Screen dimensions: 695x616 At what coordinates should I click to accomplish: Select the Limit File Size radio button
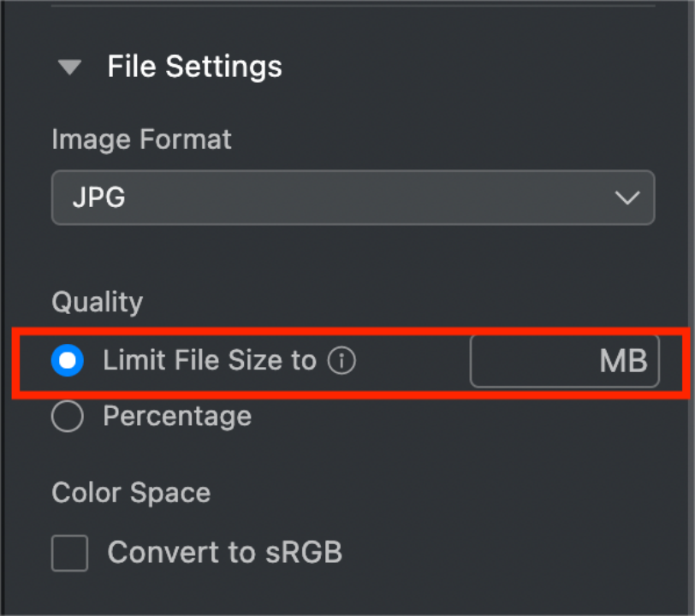pyautogui.click(x=68, y=361)
